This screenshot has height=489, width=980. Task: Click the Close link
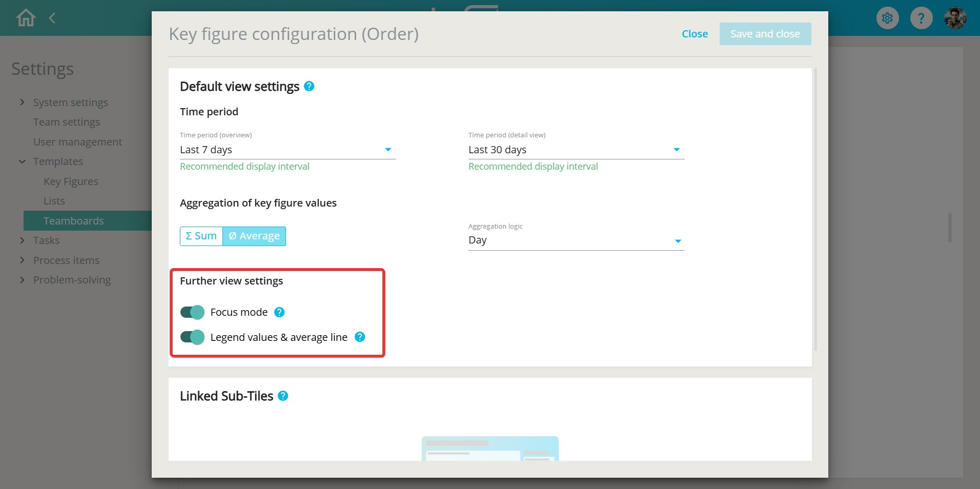point(695,34)
